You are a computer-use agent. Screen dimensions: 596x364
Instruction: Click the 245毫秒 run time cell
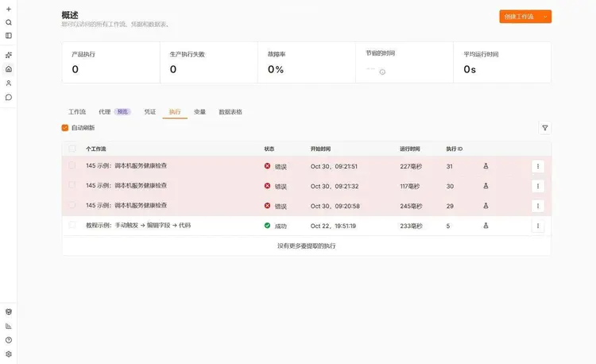pos(411,206)
